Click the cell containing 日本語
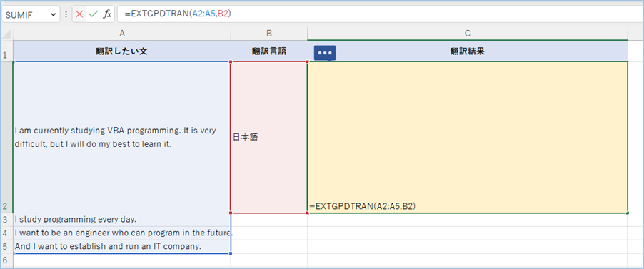This screenshot has width=644, height=269. [268, 137]
